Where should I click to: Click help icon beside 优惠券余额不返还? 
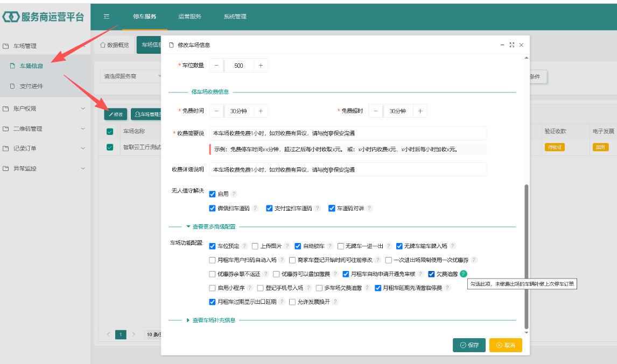(265, 274)
